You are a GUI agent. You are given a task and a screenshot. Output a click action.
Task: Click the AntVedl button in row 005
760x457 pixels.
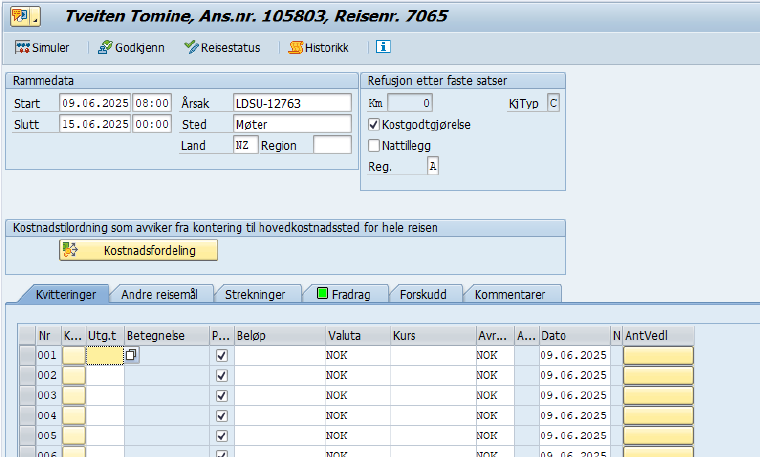tap(658, 436)
